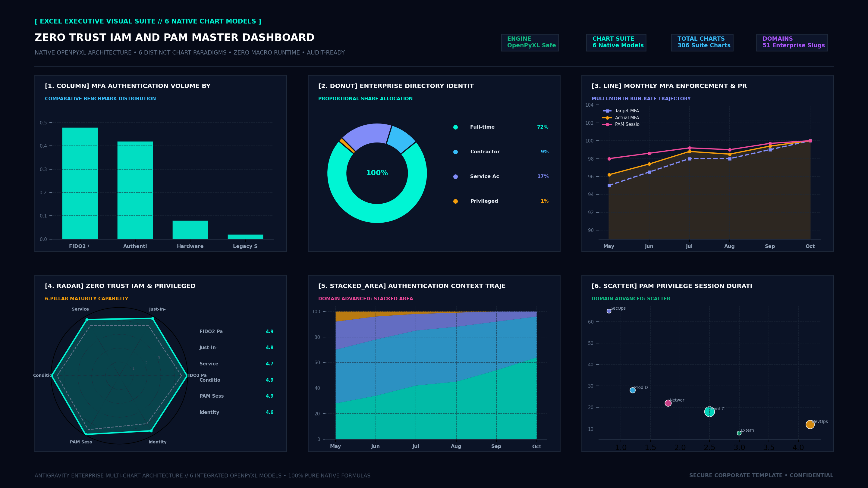This screenshot has height=488, width=868.
Task: Click the Full-time legend dot
Action: coord(456,127)
